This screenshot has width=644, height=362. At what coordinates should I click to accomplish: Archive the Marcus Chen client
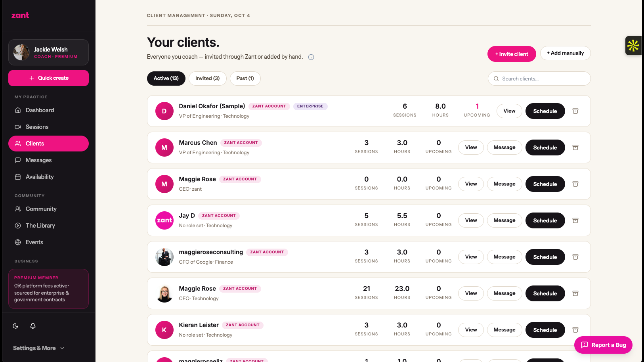tap(575, 147)
